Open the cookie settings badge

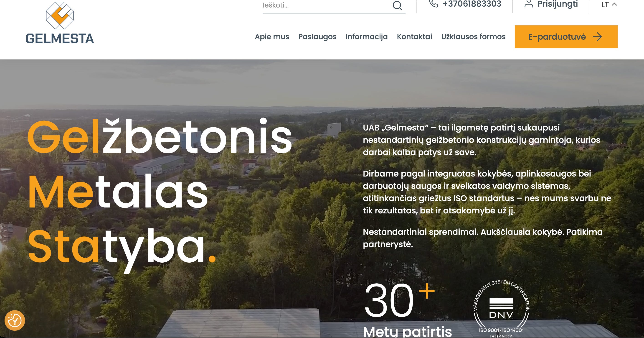pos(15,320)
